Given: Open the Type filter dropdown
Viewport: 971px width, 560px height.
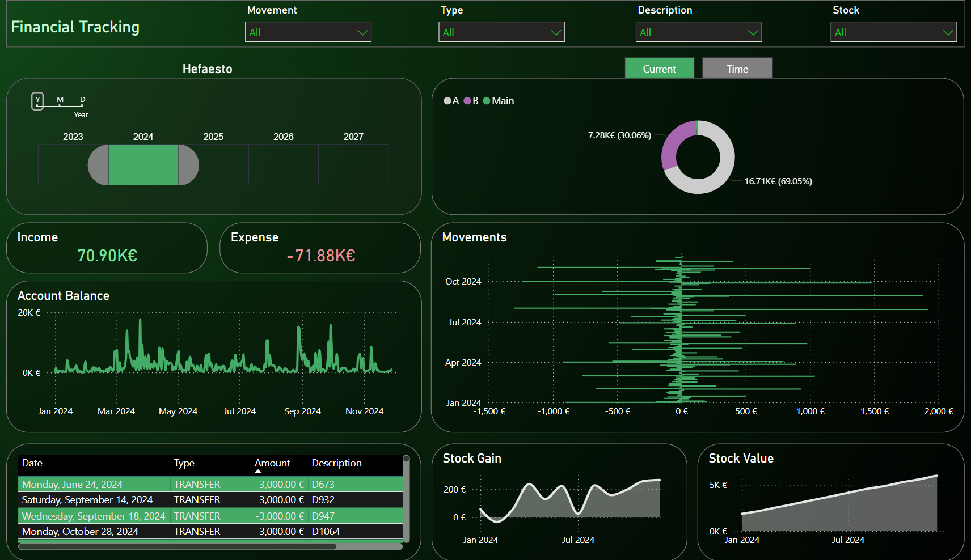Looking at the screenshot, I should (x=501, y=32).
